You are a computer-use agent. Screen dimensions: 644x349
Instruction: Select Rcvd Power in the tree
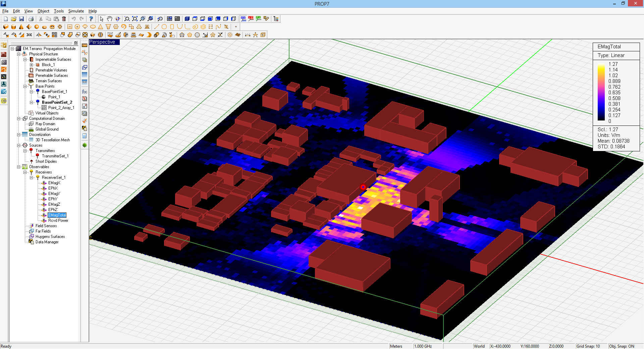(x=58, y=220)
